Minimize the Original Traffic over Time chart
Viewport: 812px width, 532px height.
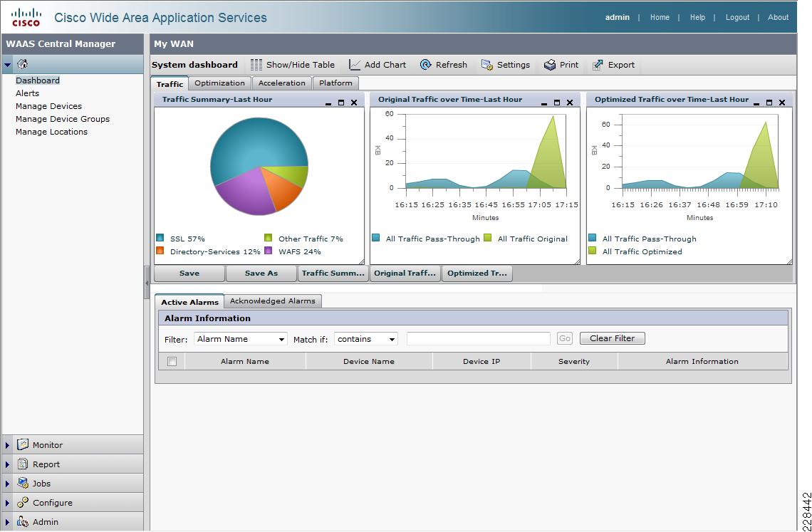(544, 103)
